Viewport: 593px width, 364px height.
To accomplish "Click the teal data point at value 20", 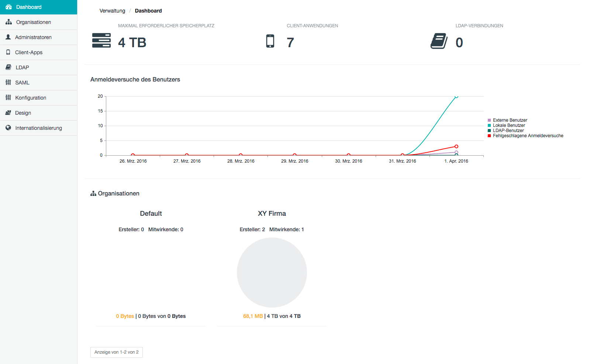I will coord(456,96).
